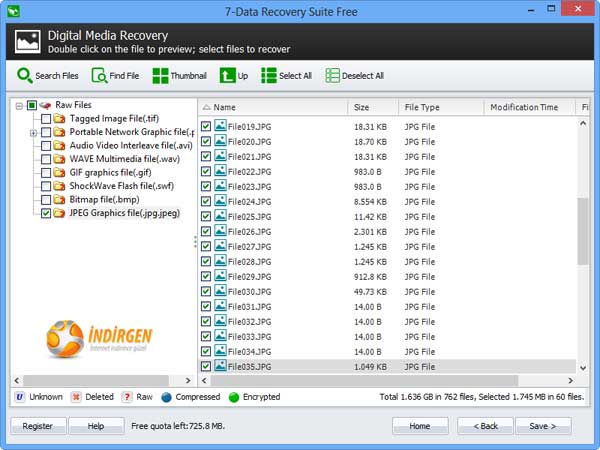Click the file list horizontal scroll right arrow
The image size is (600, 450).
[x=571, y=380]
